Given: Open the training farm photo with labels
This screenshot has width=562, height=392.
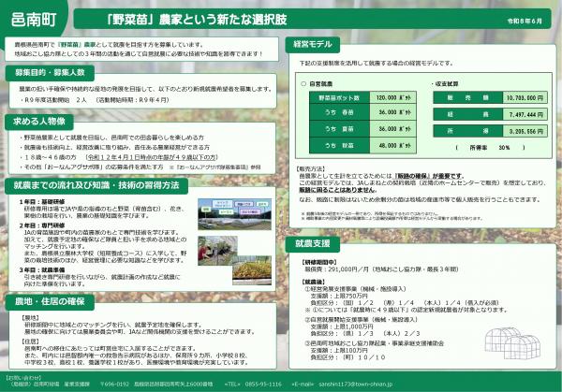Looking at the screenshot, I should pyautogui.click(x=234, y=214).
